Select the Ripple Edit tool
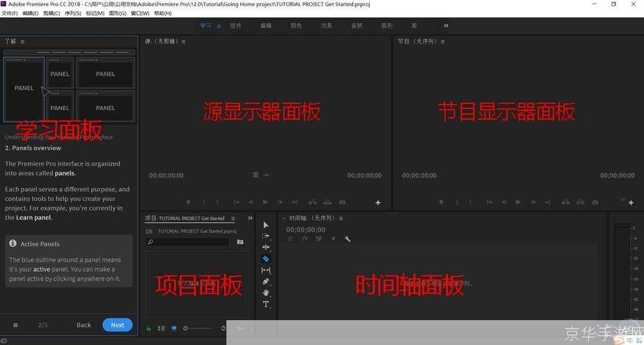The height and width of the screenshot is (345, 644). point(266,247)
